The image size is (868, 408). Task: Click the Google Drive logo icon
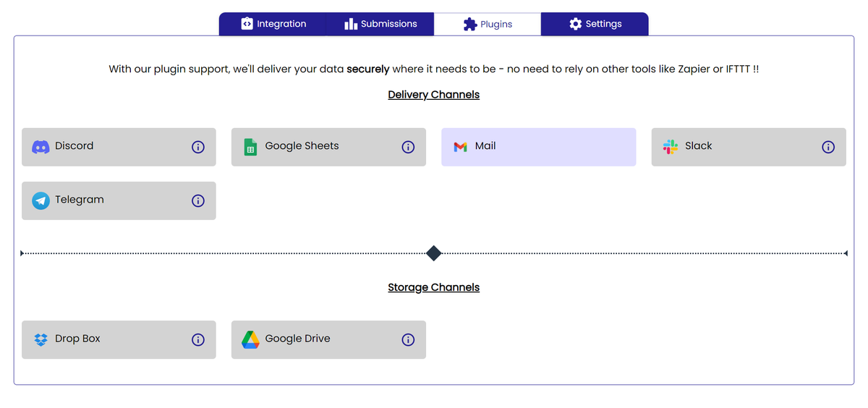(250, 339)
